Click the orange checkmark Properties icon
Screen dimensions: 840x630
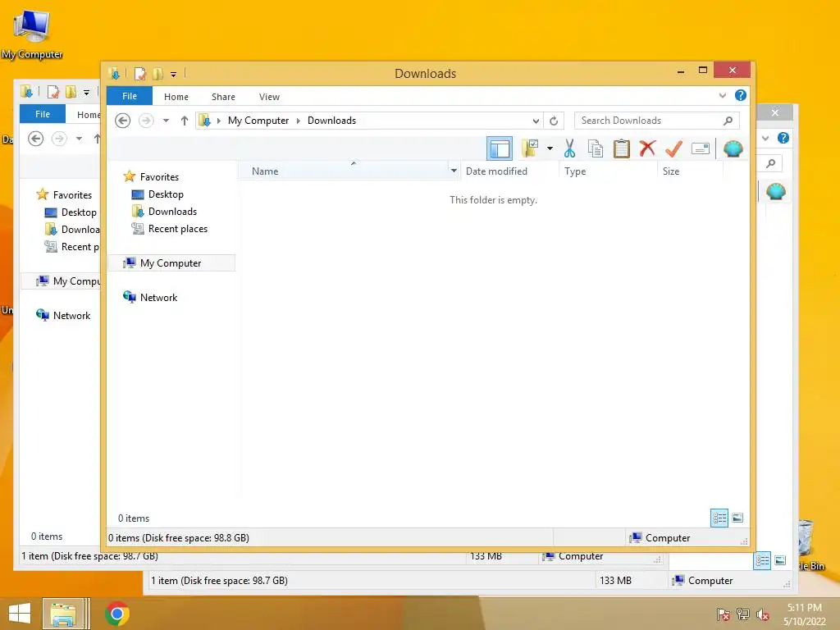pos(673,148)
